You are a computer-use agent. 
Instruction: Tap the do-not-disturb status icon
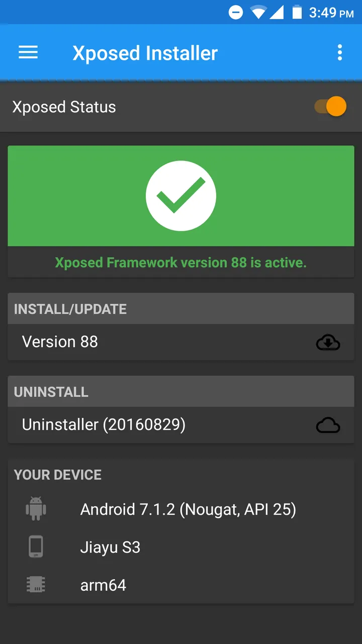[235, 12]
